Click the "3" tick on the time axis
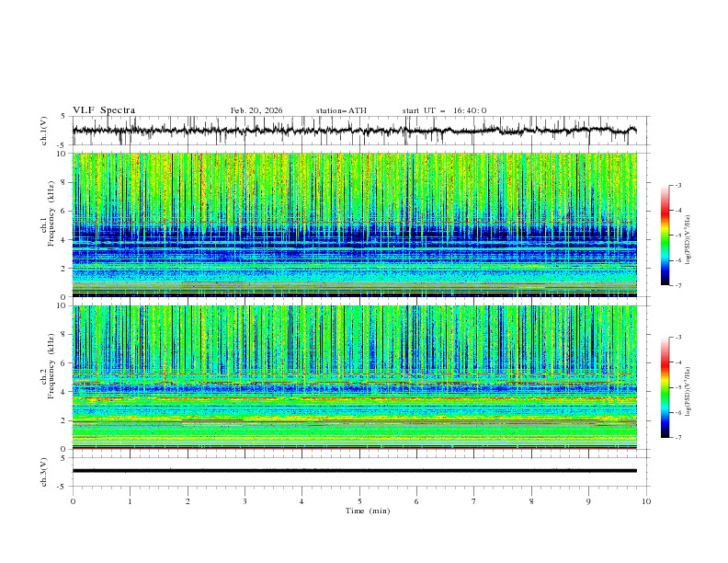Screen dimensions: 728x563 tap(245, 501)
